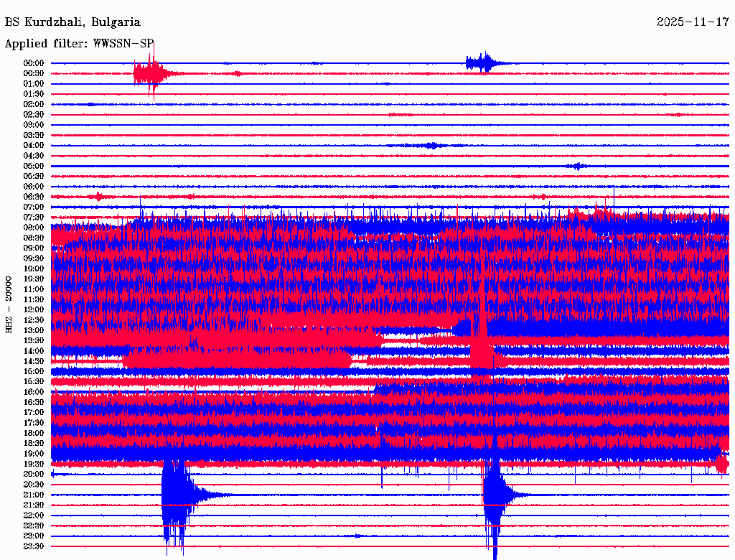Select the 21:30 time label
The width and height of the screenshot is (735, 560).
point(34,505)
